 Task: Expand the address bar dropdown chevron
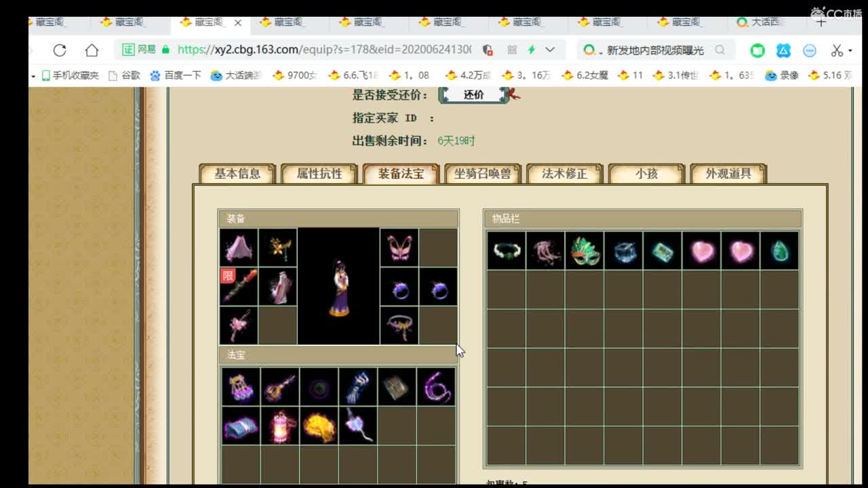[550, 50]
